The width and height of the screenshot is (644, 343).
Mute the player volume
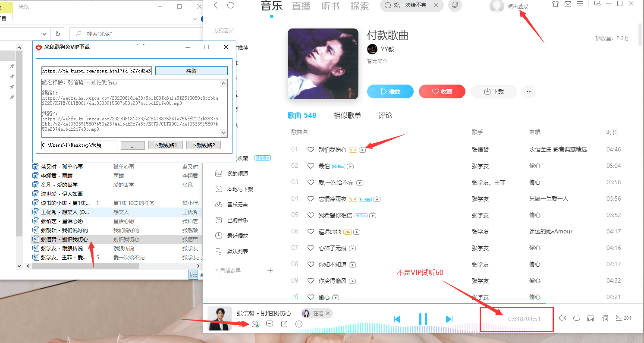coord(562,318)
